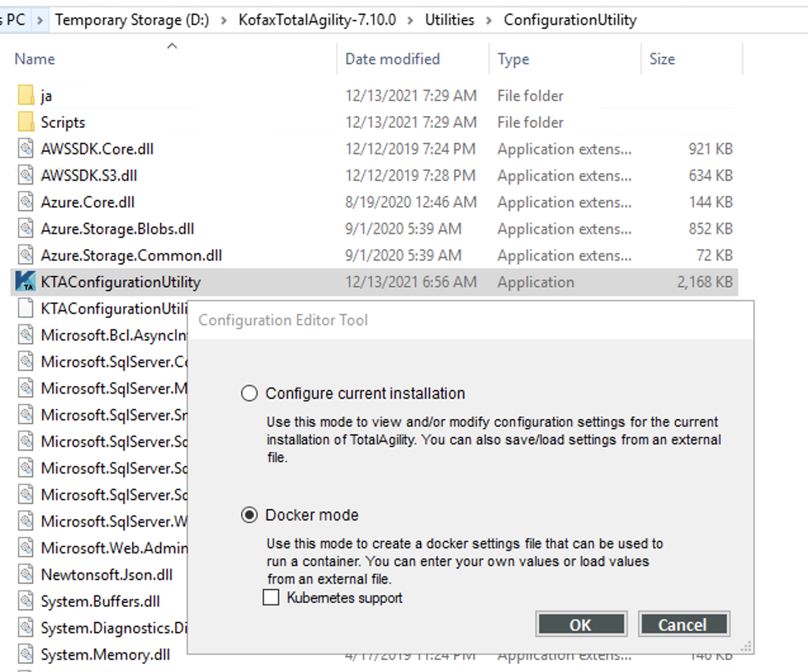Click ConfigurationUtility breadcrumb segment
The height and width of the screenshot is (672, 808).
pyautogui.click(x=570, y=20)
